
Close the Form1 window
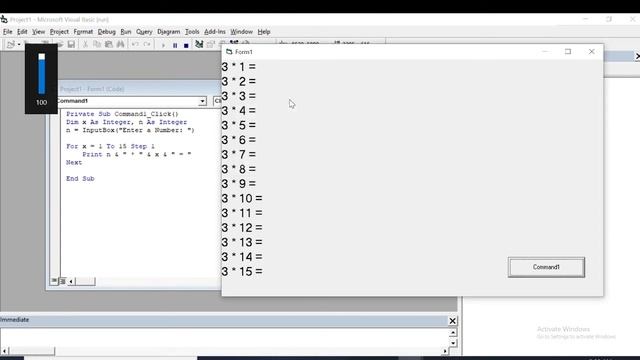click(591, 51)
